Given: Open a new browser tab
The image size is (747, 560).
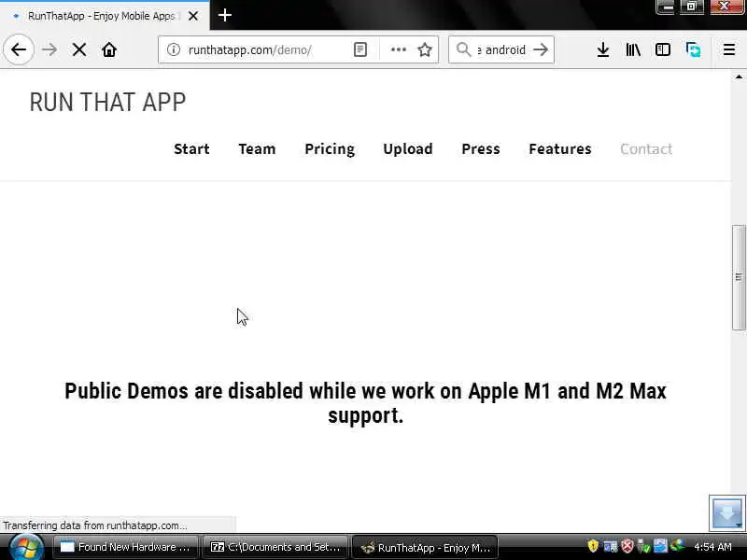Looking at the screenshot, I should click(x=225, y=15).
